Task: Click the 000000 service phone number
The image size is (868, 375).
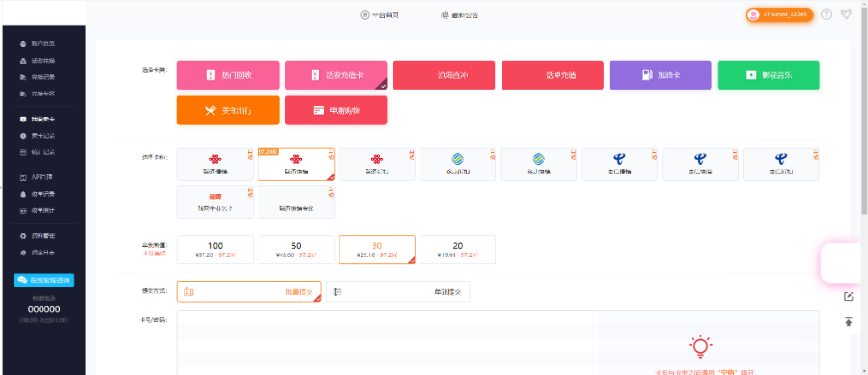Action: pyautogui.click(x=44, y=309)
